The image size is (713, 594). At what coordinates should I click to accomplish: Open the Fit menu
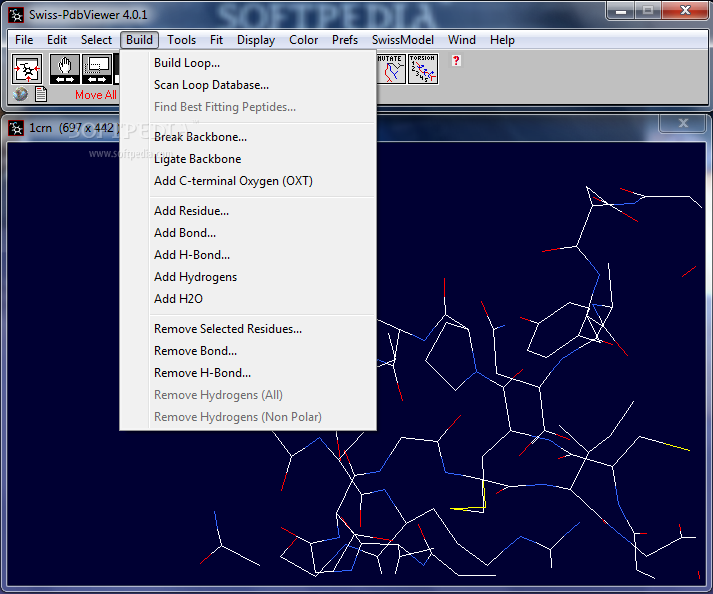point(216,40)
